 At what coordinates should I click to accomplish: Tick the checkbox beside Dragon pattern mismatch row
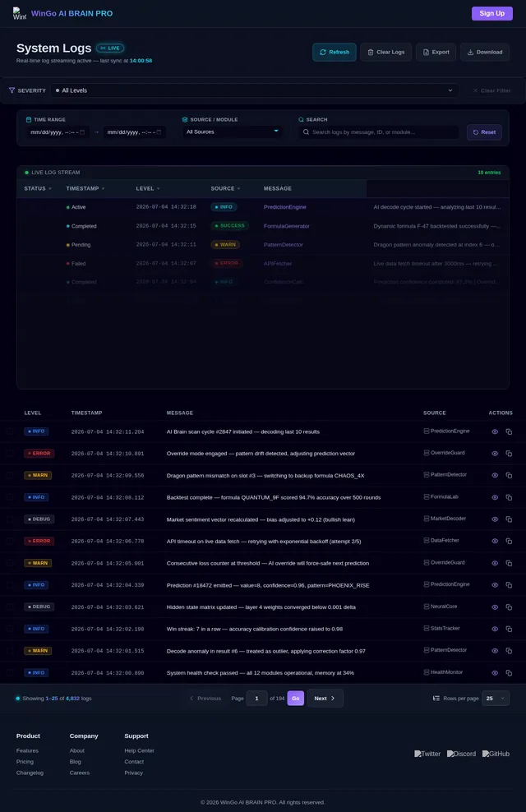tap(10, 475)
